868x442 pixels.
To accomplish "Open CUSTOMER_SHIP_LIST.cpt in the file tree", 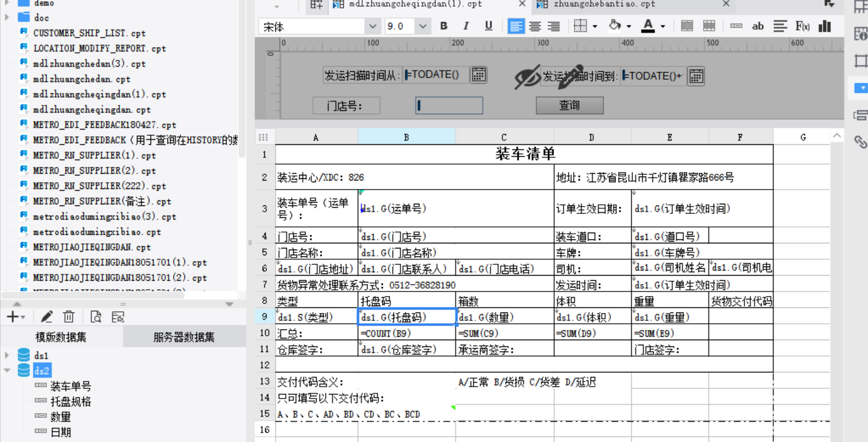I will (89, 33).
